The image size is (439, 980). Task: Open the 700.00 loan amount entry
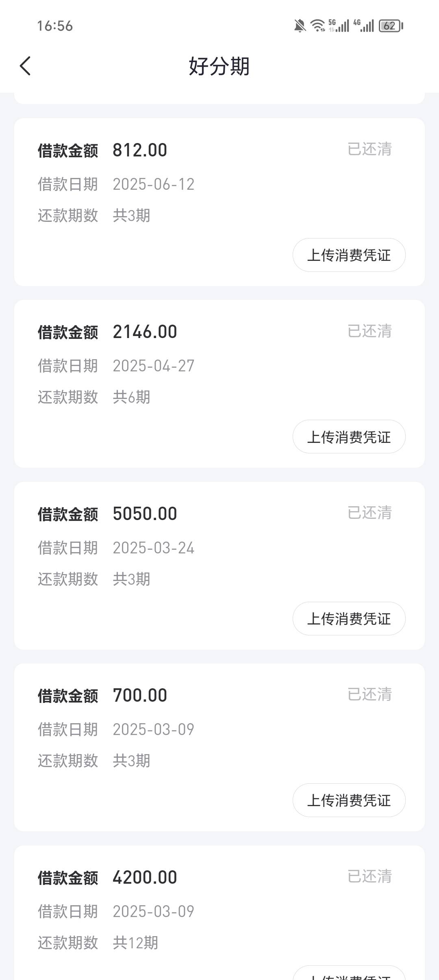point(140,696)
